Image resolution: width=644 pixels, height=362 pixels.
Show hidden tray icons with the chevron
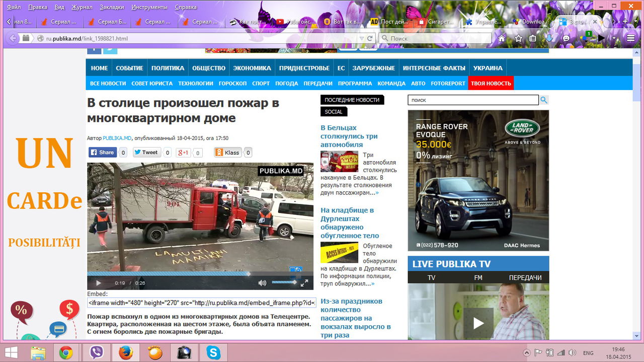click(x=527, y=353)
